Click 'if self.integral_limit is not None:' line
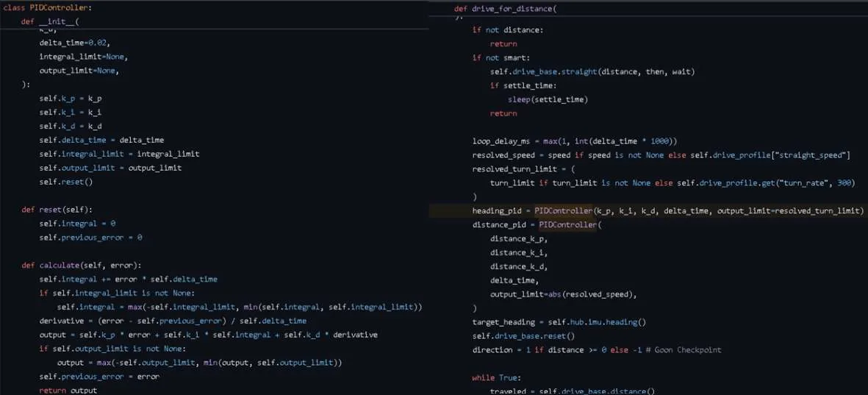The height and width of the screenshot is (395, 868). (x=117, y=293)
